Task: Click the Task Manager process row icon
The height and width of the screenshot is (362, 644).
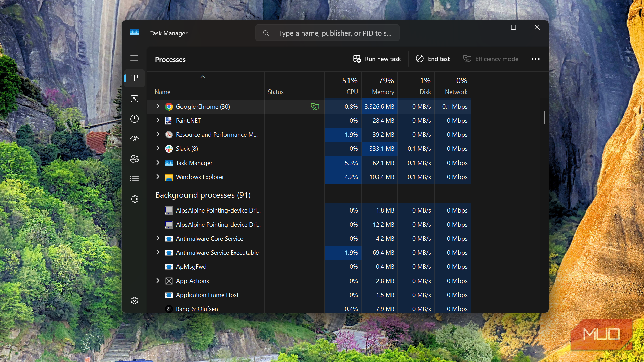Action: (x=169, y=163)
